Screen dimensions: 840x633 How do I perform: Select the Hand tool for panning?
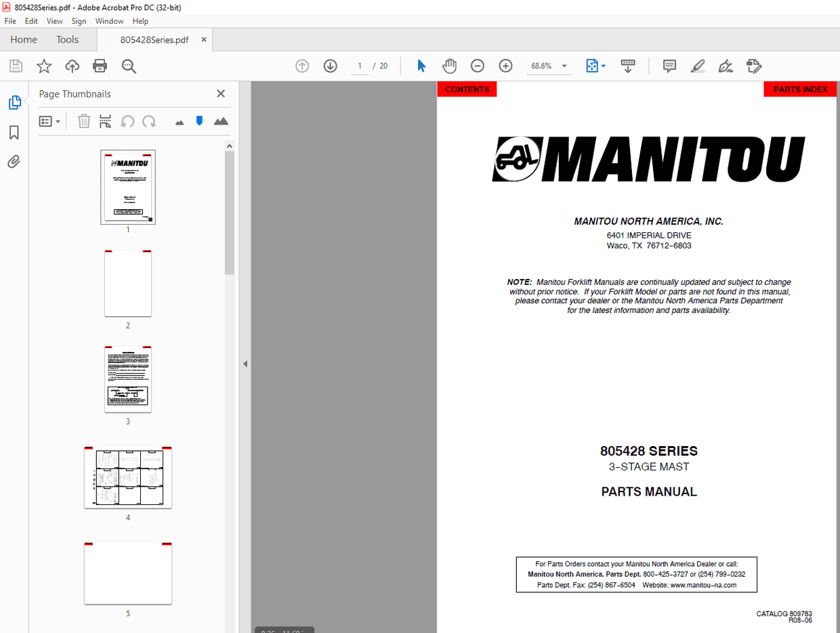point(449,66)
